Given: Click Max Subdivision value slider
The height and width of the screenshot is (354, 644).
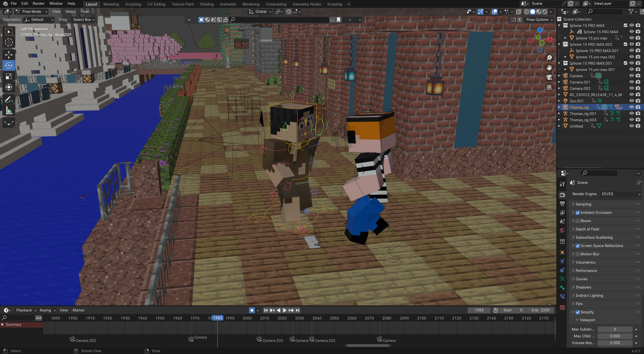Looking at the screenshot, I should (615, 329).
